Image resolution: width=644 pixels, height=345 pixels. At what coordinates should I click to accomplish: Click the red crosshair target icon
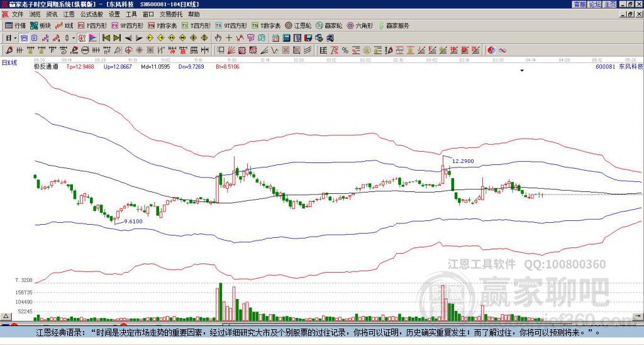point(128,50)
